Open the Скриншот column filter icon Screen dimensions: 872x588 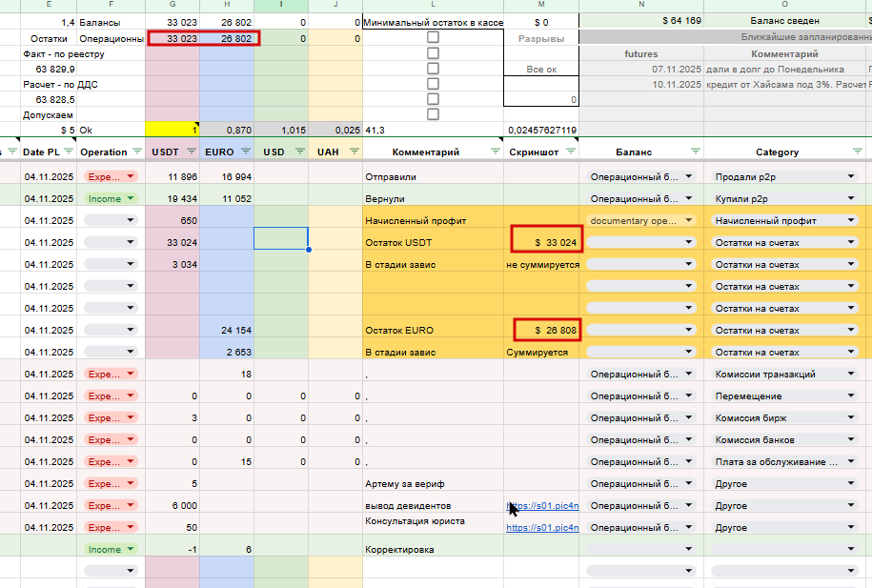coord(571,152)
